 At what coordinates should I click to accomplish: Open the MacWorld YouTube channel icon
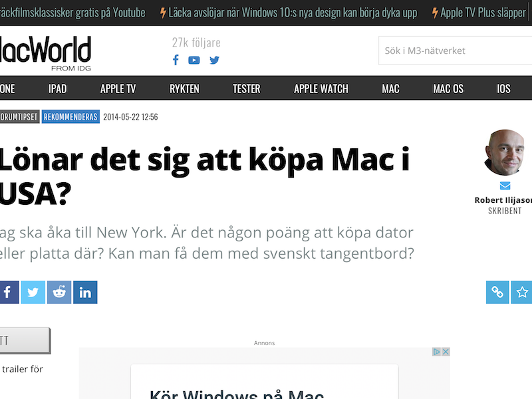(194, 61)
